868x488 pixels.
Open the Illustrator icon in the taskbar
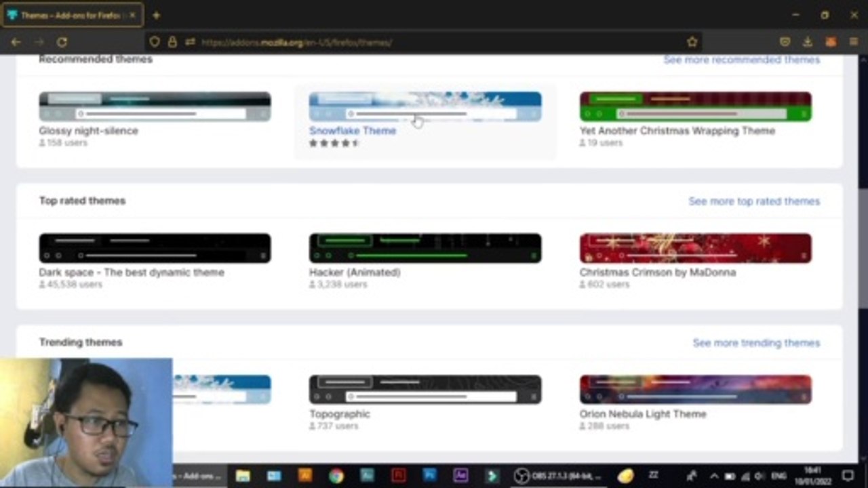[305, 476]
